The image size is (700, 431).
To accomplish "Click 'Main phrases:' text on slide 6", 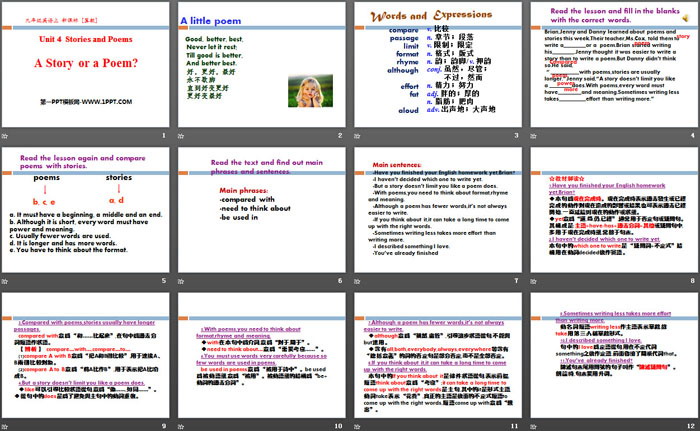I will 243,191.
